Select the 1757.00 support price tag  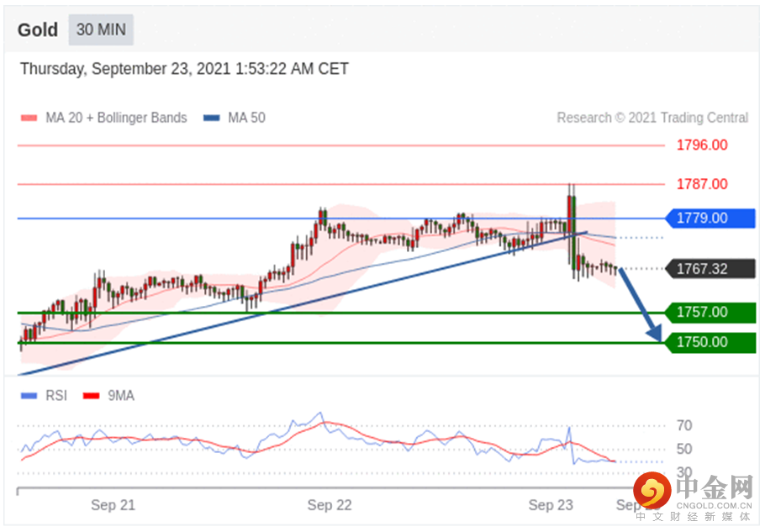tap(710, 312)
